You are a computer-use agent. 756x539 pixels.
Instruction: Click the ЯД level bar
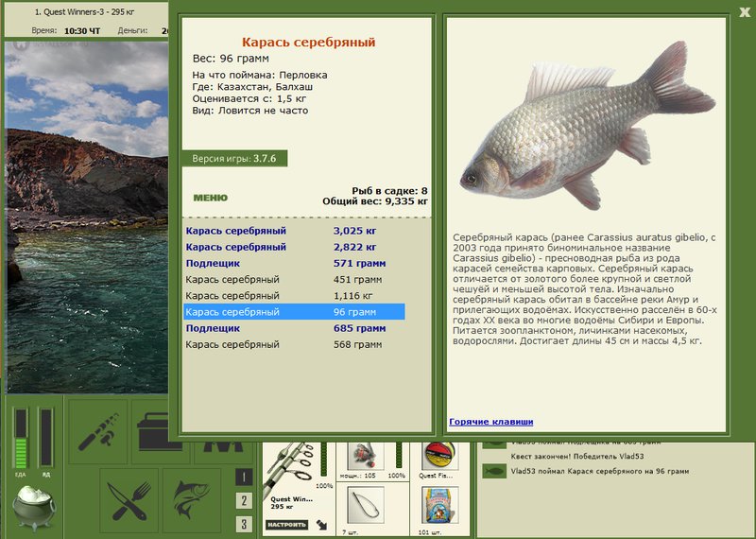coord(45,438)
